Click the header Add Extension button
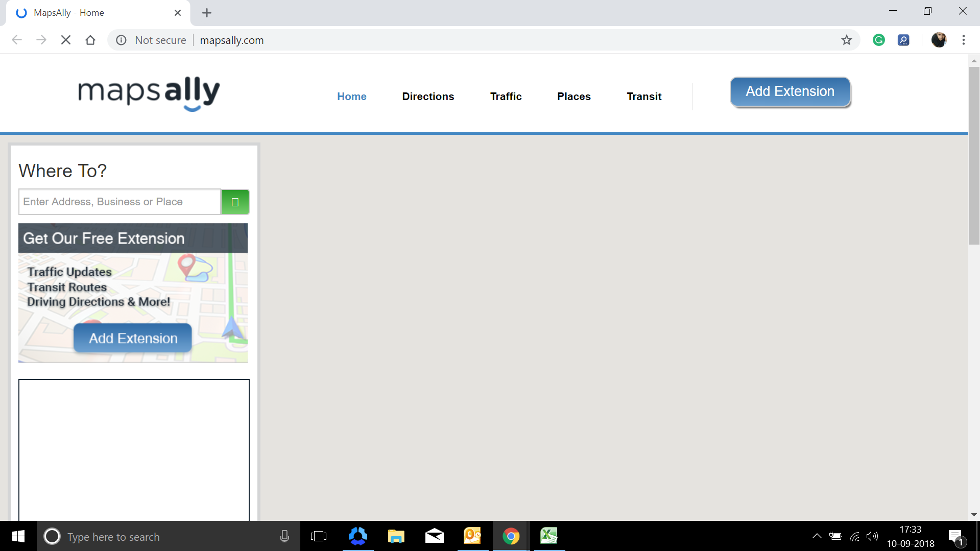 click(x=790, y=92)
